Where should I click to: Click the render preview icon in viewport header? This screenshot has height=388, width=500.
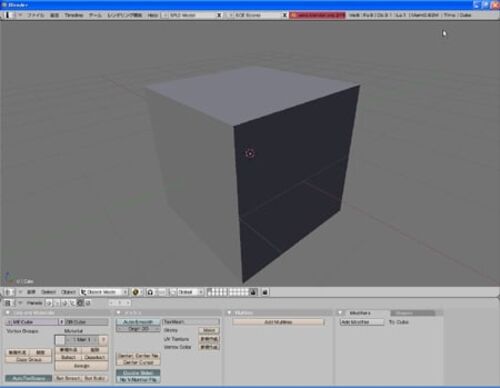[265, 292]
